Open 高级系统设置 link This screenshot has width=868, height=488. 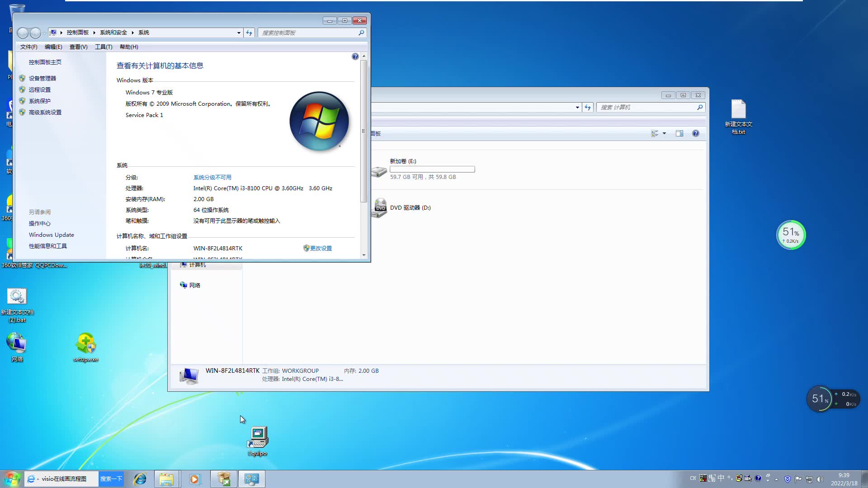(45, 112)
